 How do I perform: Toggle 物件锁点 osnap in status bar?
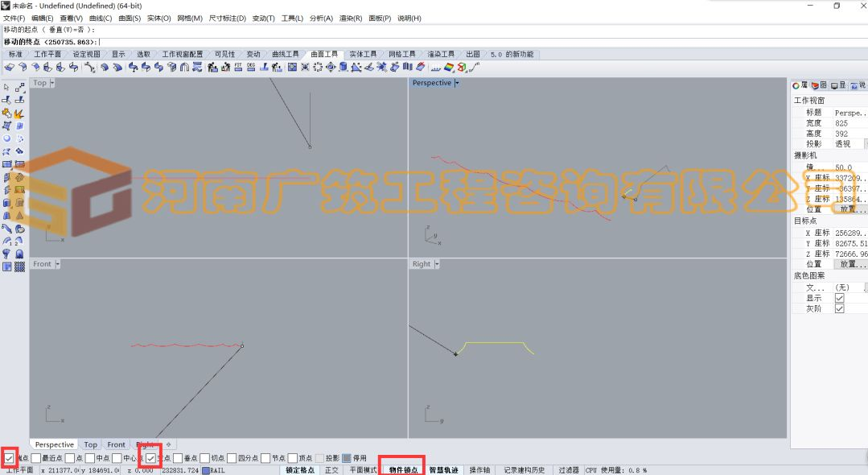pos(403,470)
